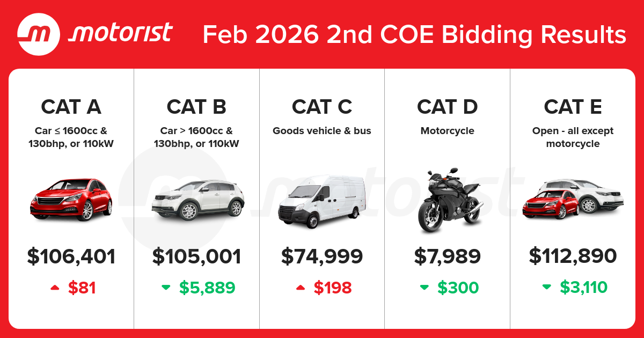Click the white goods van image

point(321,199)
